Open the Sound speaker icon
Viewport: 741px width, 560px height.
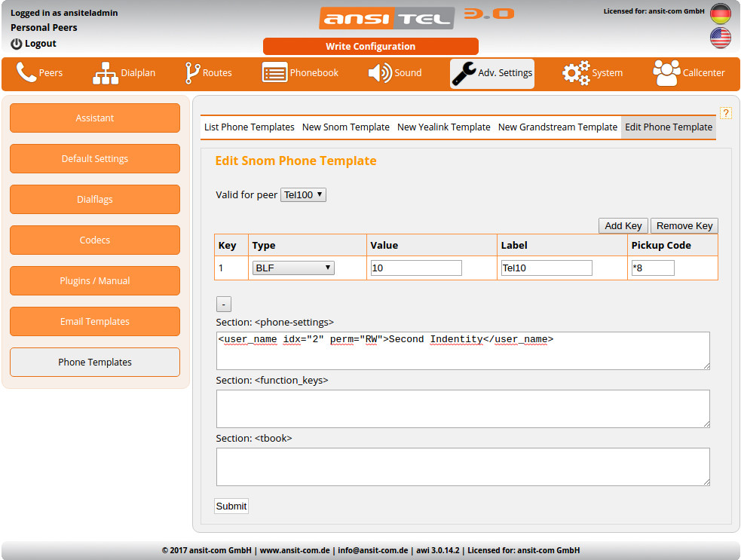click(x=380, y=73)
